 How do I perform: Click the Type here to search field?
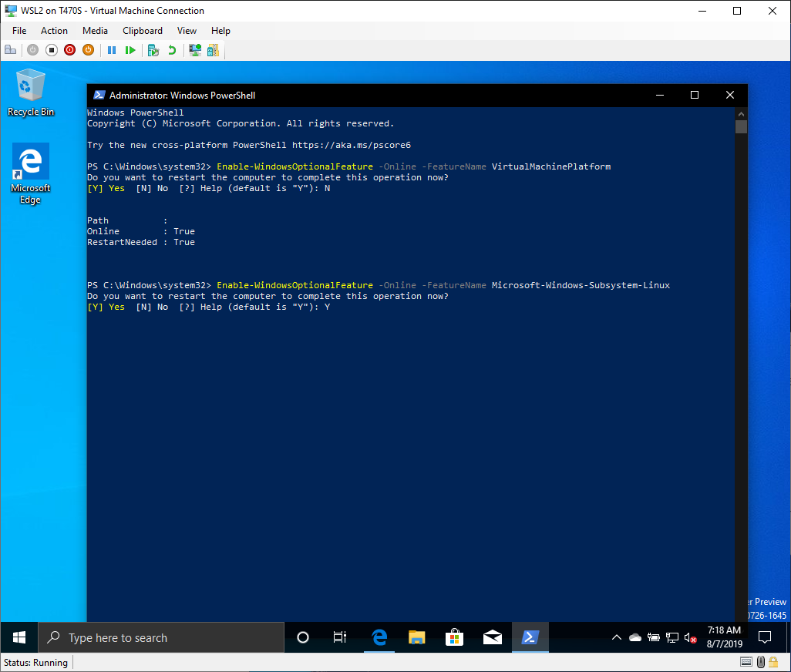coord(154,637)
